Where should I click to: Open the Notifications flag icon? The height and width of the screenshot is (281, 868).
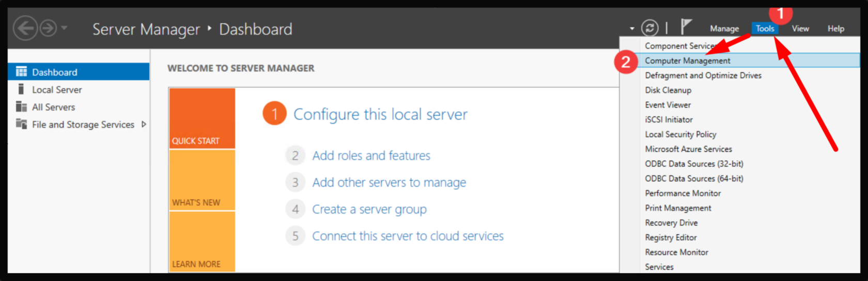[686, 27]
